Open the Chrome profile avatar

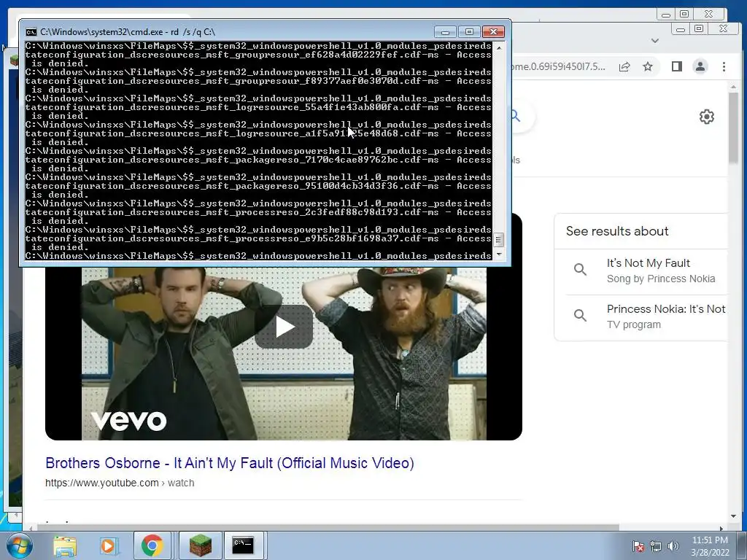(x=700, y=66)
